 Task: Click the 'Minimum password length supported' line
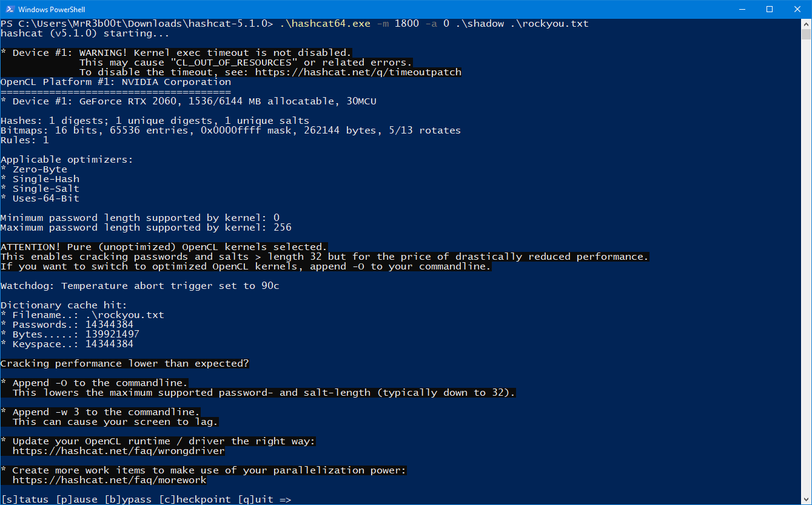pos(140,218)
